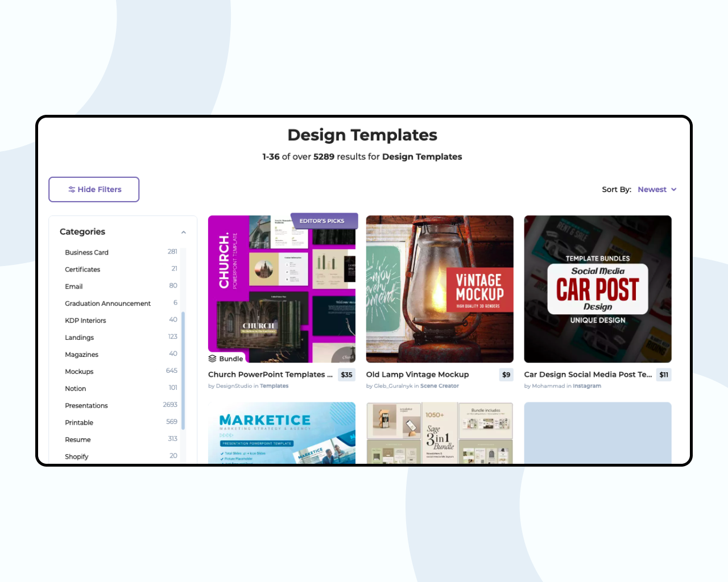The width and height of the screenshot is (728, 582).
Task: Click the 2693 count beside Presentations
Action: (x=170, y=405)
